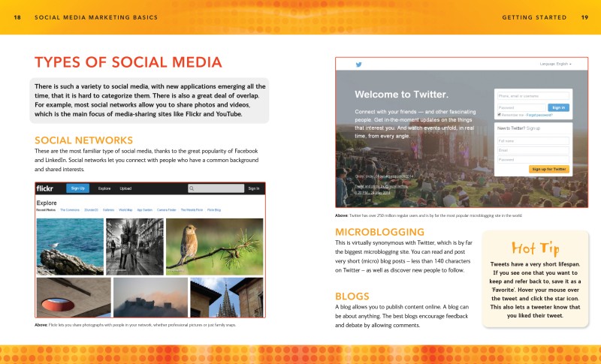Click page number 18
Image resolution: width=601 pixels, height=364 pixels.
tap(17, 17)
